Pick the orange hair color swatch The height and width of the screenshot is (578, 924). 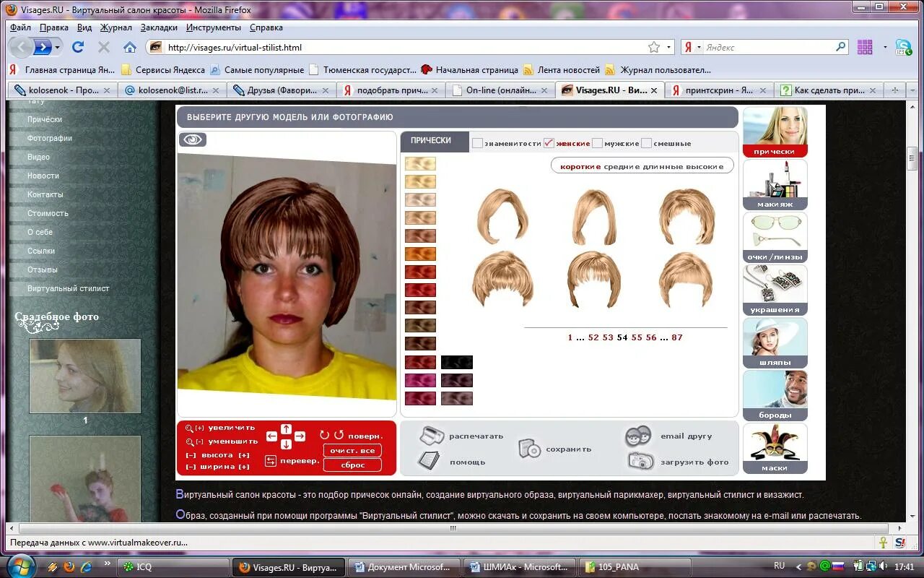[x=420, y=254]
